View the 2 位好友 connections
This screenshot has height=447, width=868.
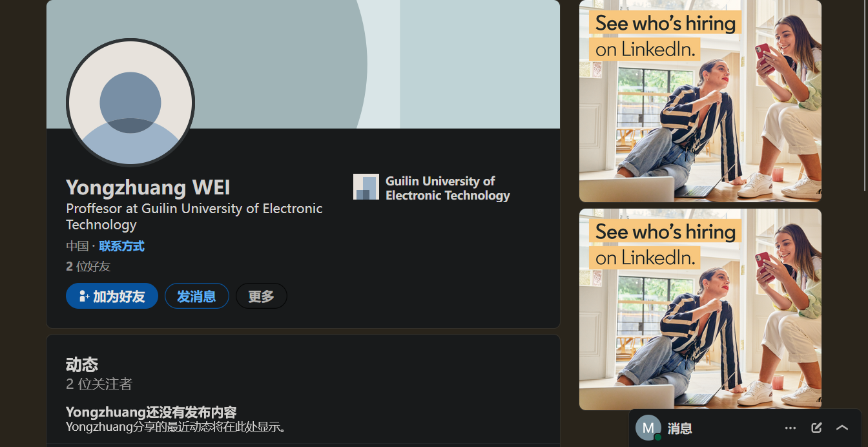88,267
